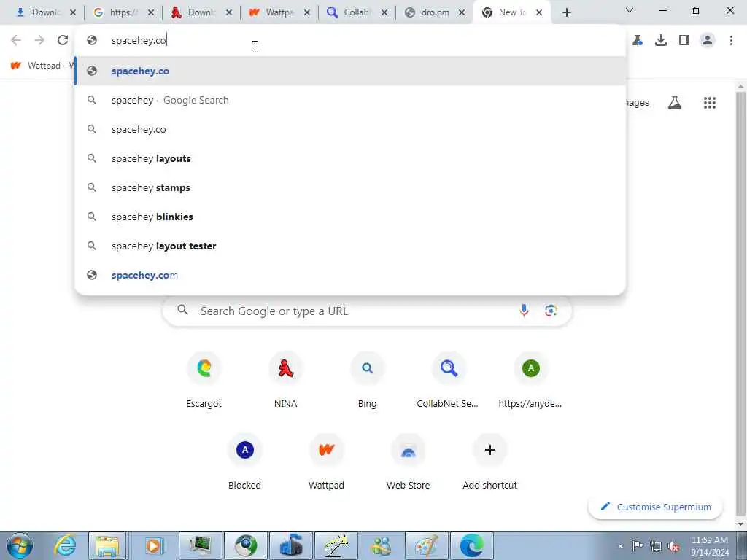This screenshot has width=747, height=560.
Task: Choose spacehey blinkies suggestion
Action: tap(351, 217)
